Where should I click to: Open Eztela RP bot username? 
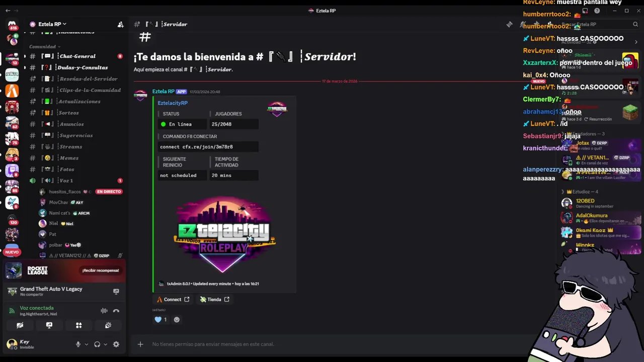[x=164, y=92]
